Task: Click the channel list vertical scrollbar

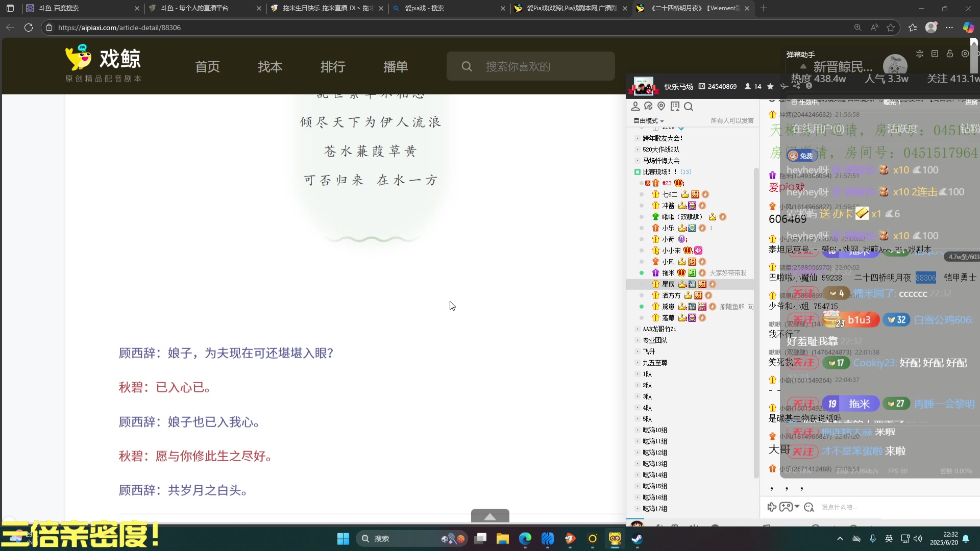Action: click(x=756, y=322)
